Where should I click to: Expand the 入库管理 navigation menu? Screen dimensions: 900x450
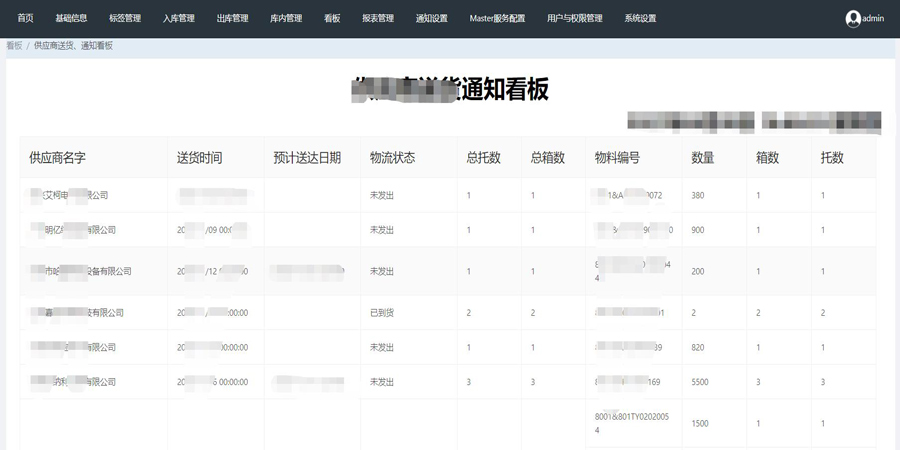[x=179, y=18]
